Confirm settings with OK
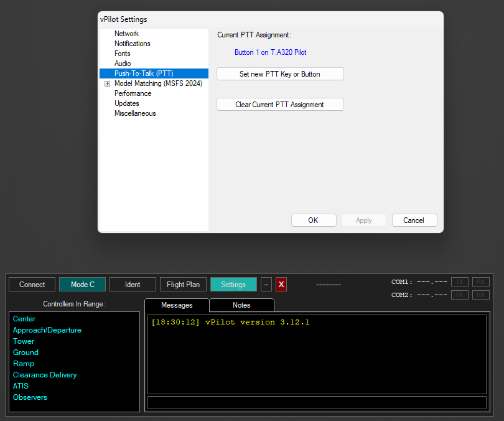Viewport: 504px width, 421px height. coord(314,220)
